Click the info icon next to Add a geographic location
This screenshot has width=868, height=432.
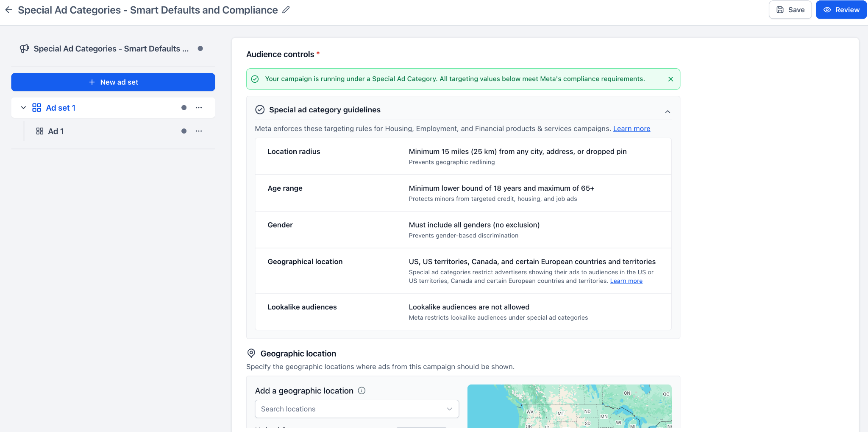click(x=362, y=390)
